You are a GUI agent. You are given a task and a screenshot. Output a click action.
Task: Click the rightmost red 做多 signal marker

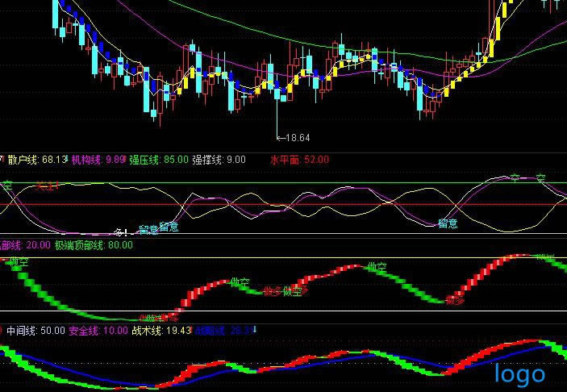(x=456, y=302)
